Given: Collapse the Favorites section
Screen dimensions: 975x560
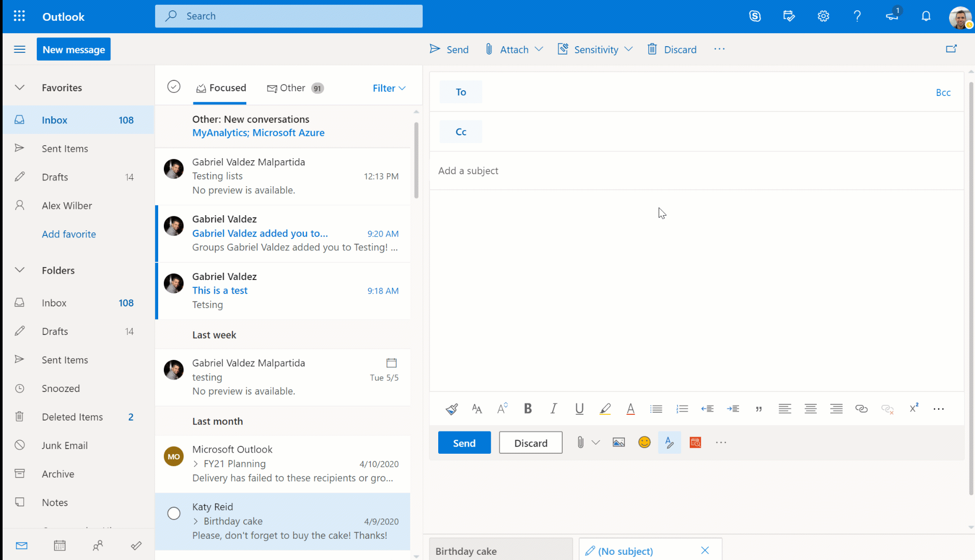Looking at the screenshot, I should pos(20,88).
